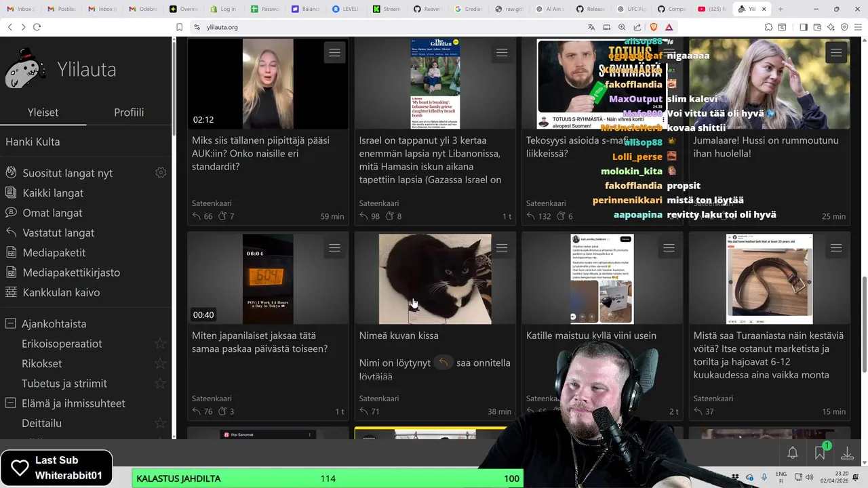The width and height of the screenshot is (868, 488).
Task: Open the notifications bell at page bottom
Action: [792, 453]
